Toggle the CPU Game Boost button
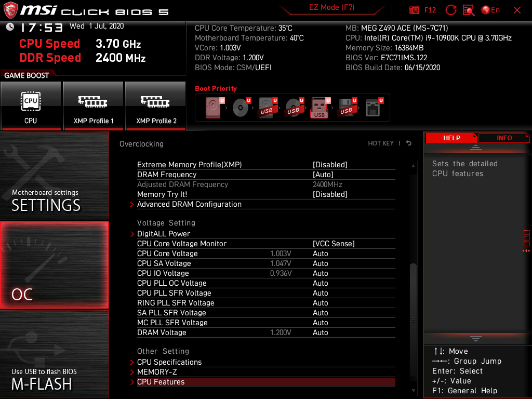Image resolution: width=532 pixels, height=399 pixels. (31, 105)
